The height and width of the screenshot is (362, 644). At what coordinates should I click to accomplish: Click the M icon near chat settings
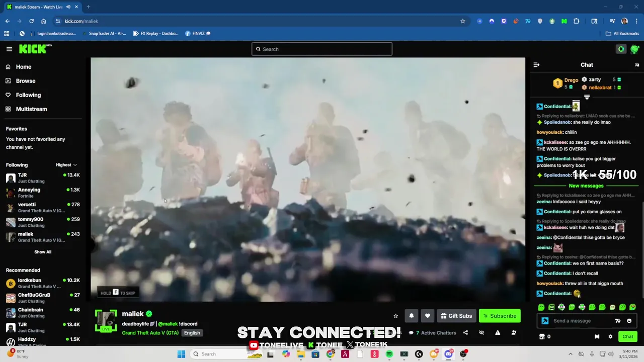click(597, 337)
